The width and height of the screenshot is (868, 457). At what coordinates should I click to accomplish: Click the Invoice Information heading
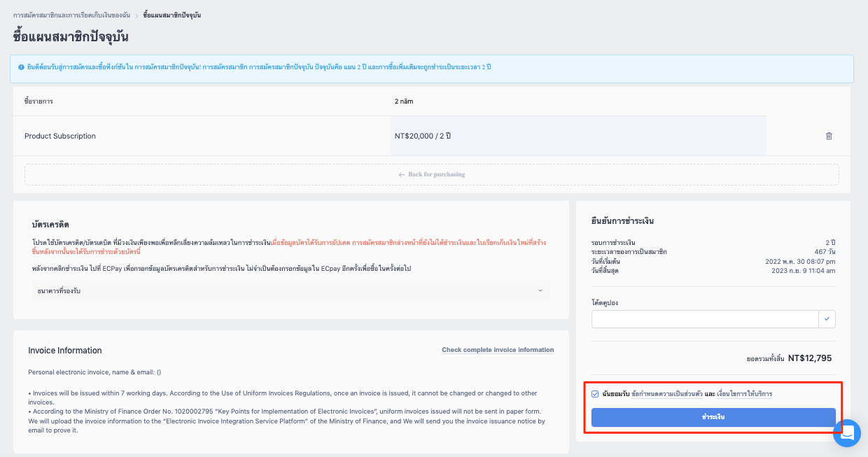point(65,351)
